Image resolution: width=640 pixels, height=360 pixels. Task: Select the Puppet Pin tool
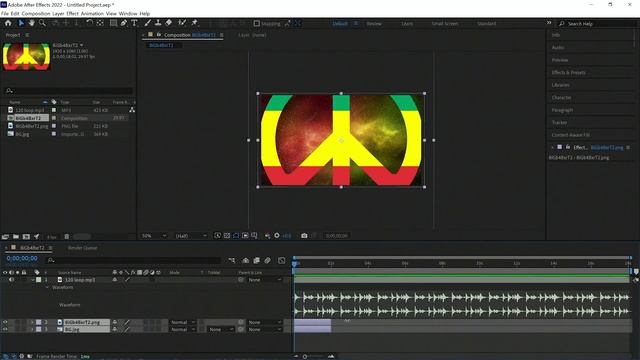(195, 23)
